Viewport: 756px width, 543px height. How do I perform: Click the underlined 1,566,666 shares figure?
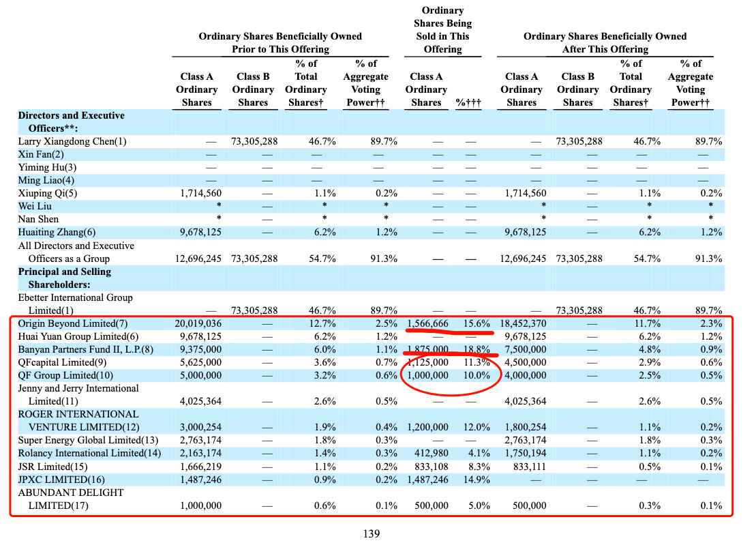[428, 323]
